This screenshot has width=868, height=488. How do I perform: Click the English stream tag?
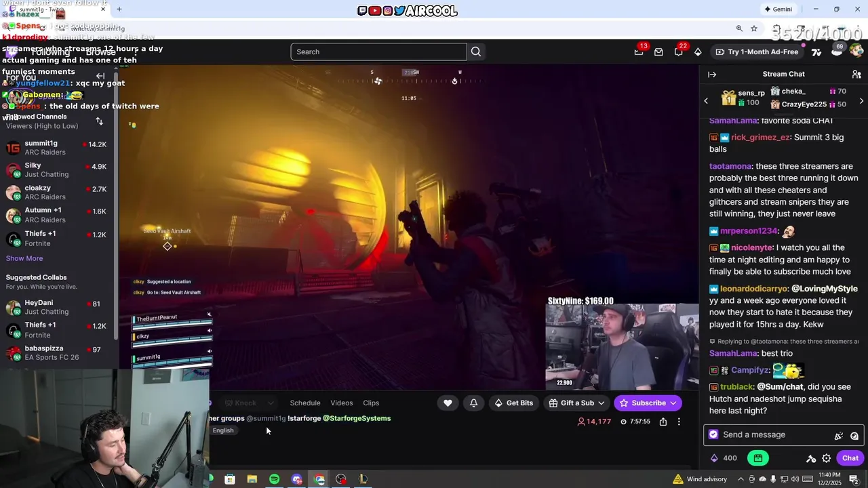click(223, 430)
